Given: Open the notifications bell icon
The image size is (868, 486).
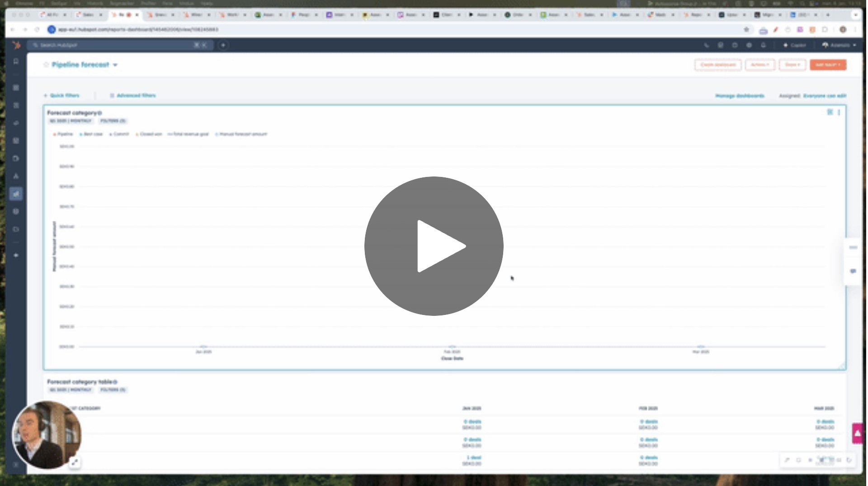Looking at the screenshot, I should [763, 45].
